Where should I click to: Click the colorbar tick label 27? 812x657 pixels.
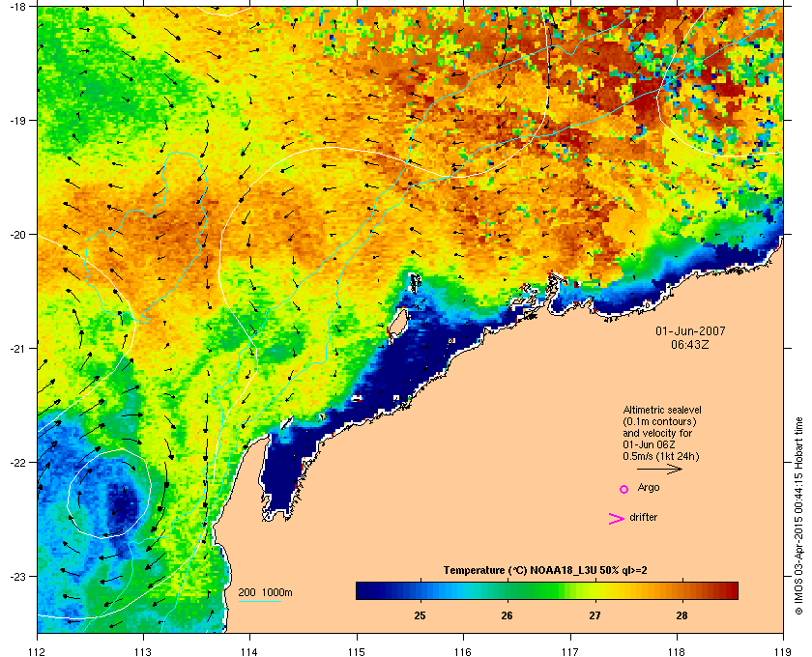tap(594, 615)
